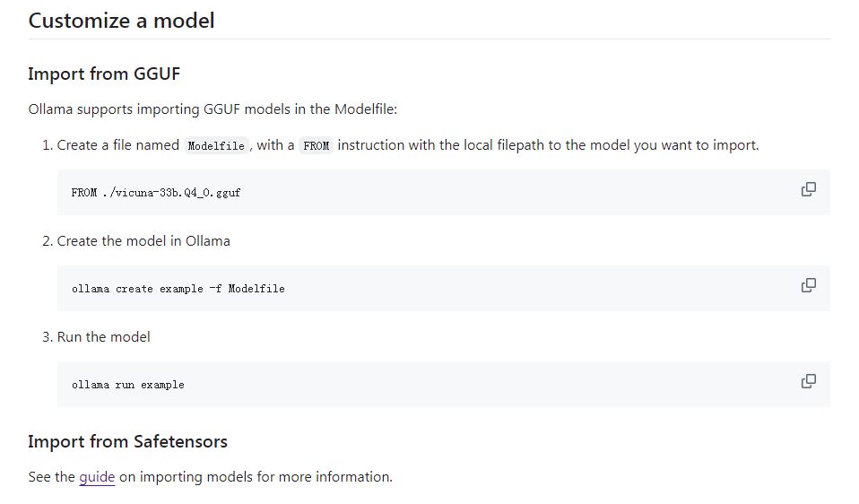
Task: Click the -f flag in the create command
Action: pyautogui.click(x=215, y=289)
